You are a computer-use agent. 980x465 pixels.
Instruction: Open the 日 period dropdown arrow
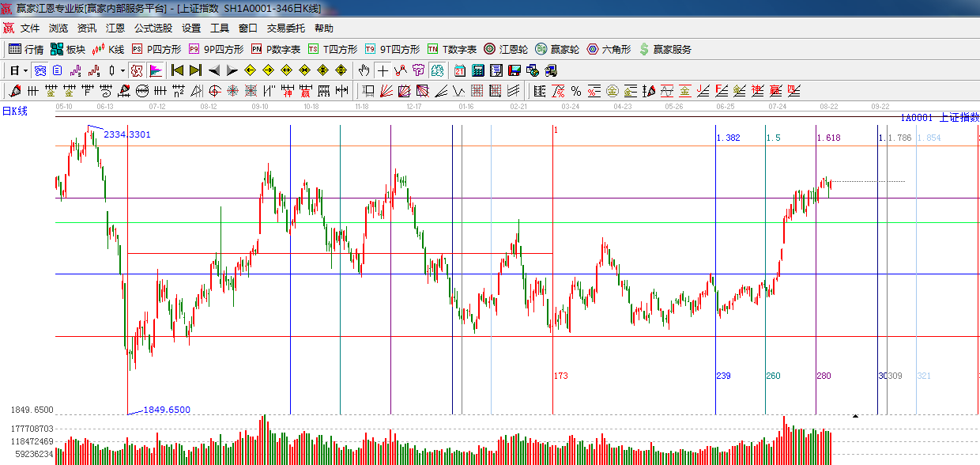[x=25, y=70]
